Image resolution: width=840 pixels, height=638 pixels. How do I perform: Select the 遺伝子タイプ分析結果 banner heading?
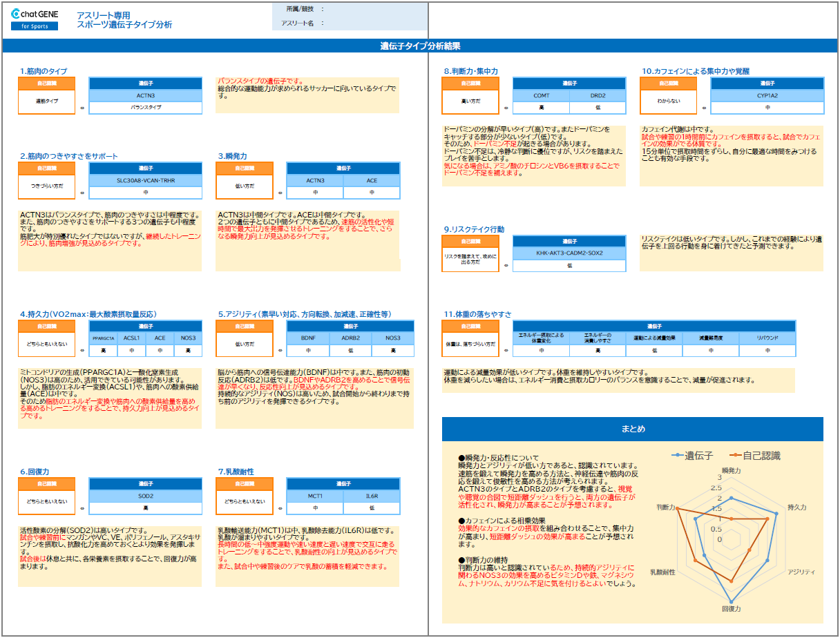click(x=420, y=46)
